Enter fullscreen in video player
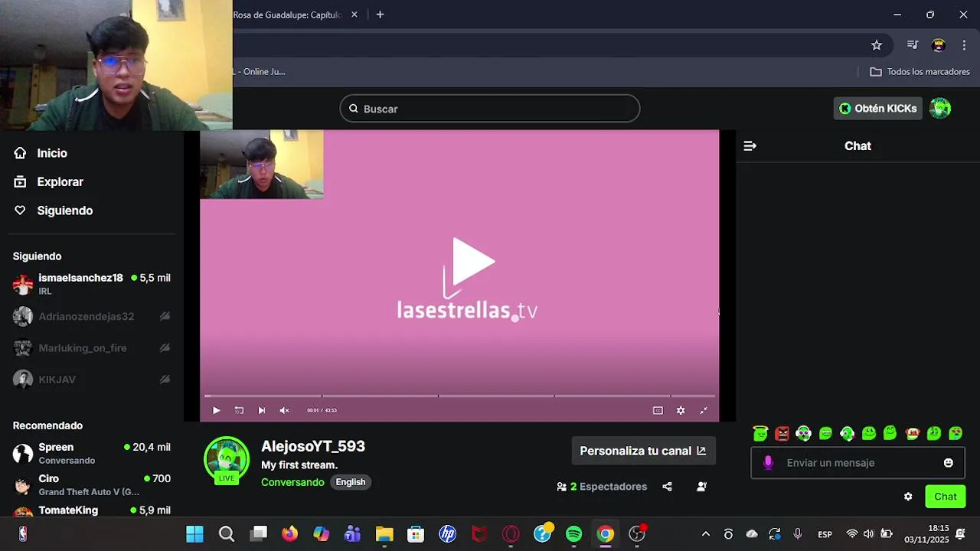980x551 pixels. click(704, 410)
